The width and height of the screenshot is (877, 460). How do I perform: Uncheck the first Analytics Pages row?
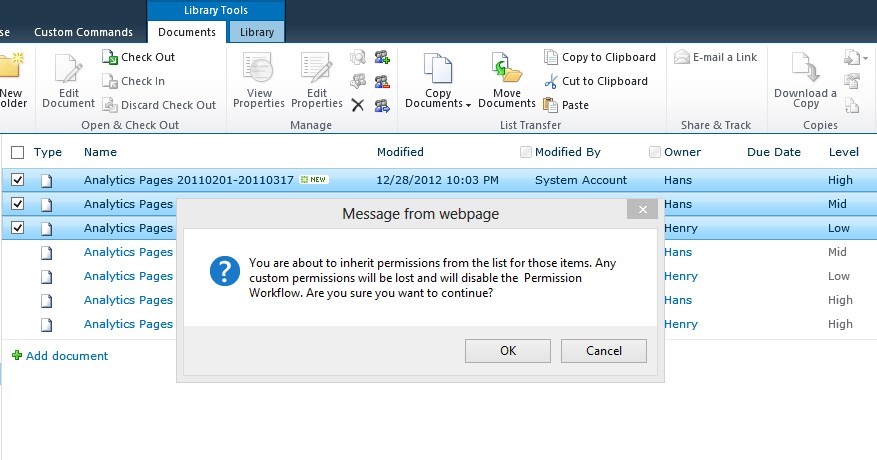click(18, 180)
